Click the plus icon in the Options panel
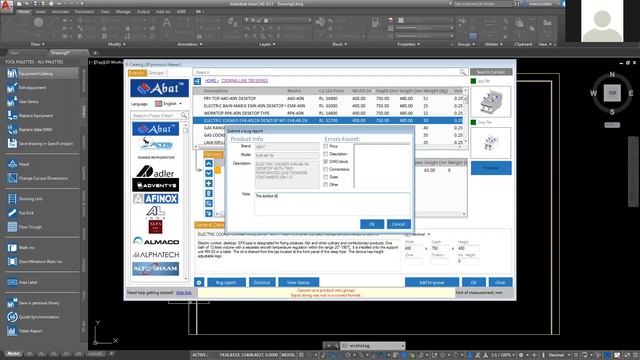Screen dimensions: 640x360 point(209,183)
